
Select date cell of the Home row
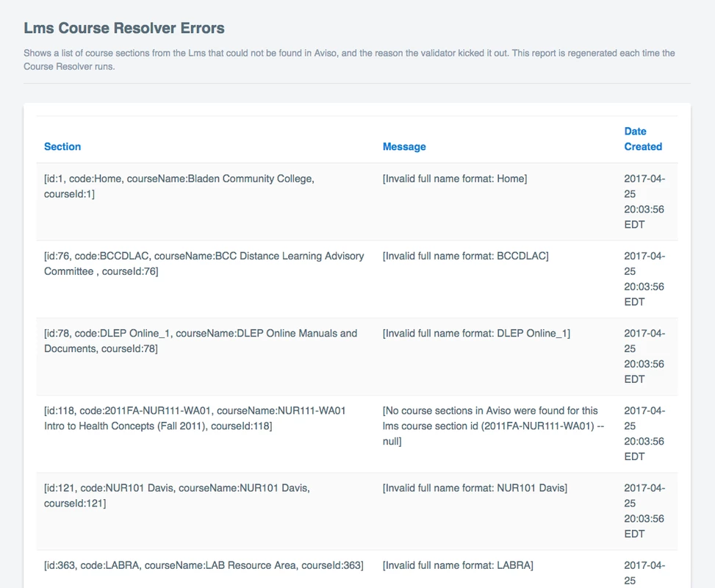point(647,201)
